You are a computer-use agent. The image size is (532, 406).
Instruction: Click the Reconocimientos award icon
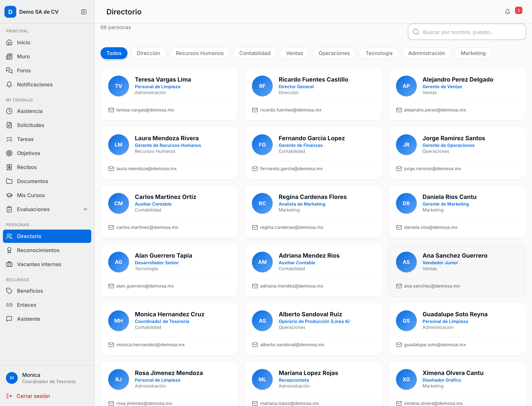tap(9, 250)
